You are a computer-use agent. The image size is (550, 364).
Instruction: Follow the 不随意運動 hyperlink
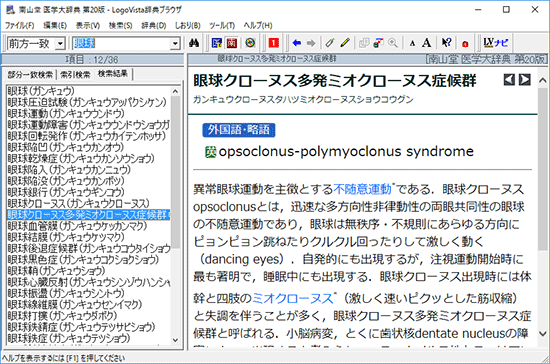click(x=363, y=189)
